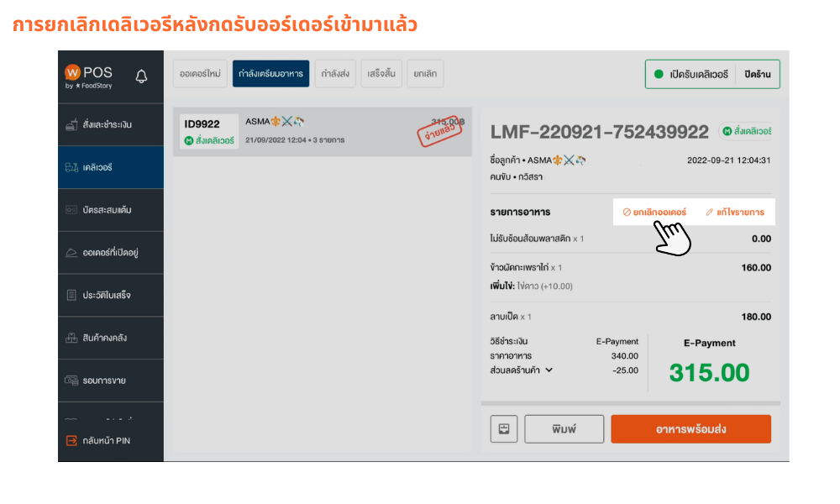
Task: Select order ID9922 in the order list
Action: coord(323,132)
